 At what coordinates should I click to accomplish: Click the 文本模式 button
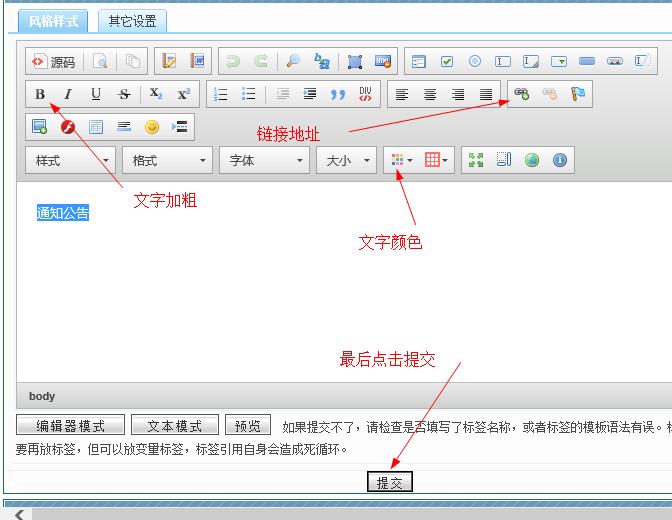coord(175,426)
